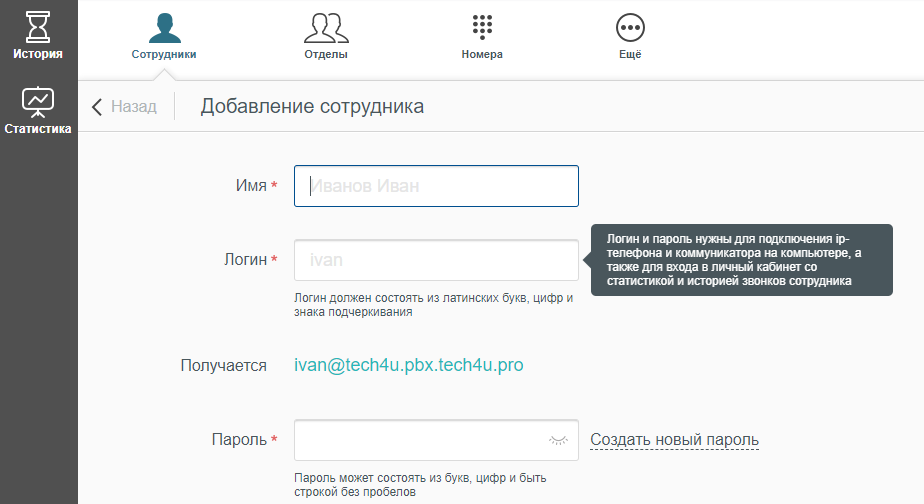The image size is (924, 504).
Task: Select the Пароль input field
Action: [x=420, y=440]
